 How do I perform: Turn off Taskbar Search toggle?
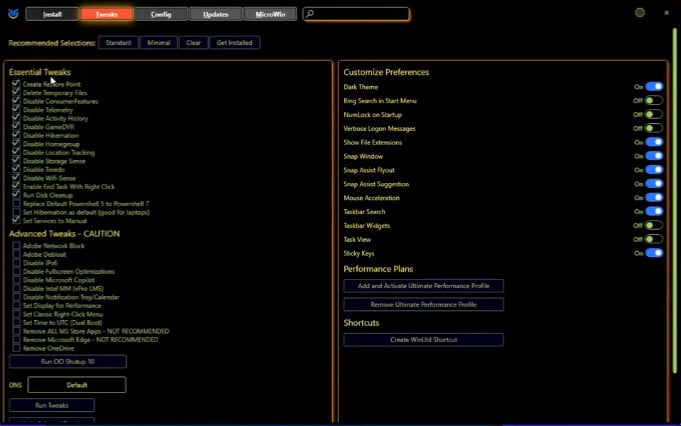654,211
